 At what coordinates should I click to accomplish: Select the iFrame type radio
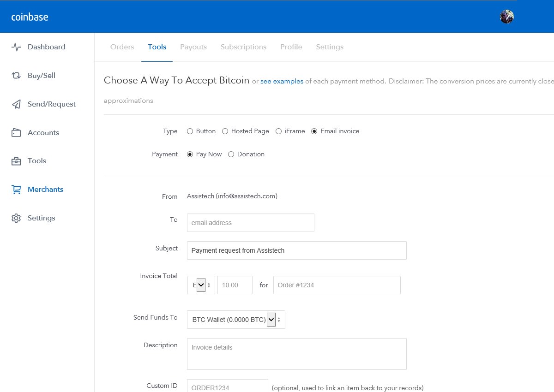278,131
